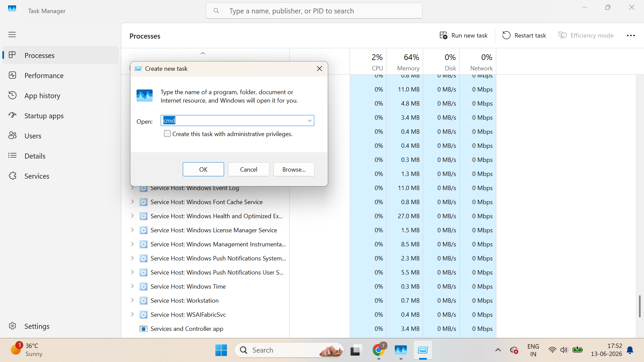Click the Run new task icon

pyautogui.click(x=443, y=35)
